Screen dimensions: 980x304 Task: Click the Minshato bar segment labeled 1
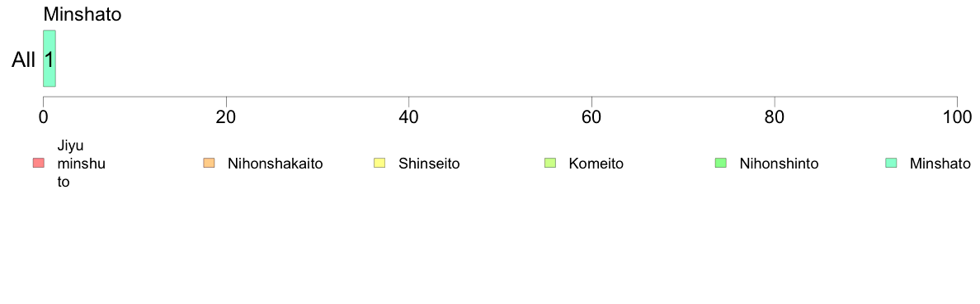[49, 58]
